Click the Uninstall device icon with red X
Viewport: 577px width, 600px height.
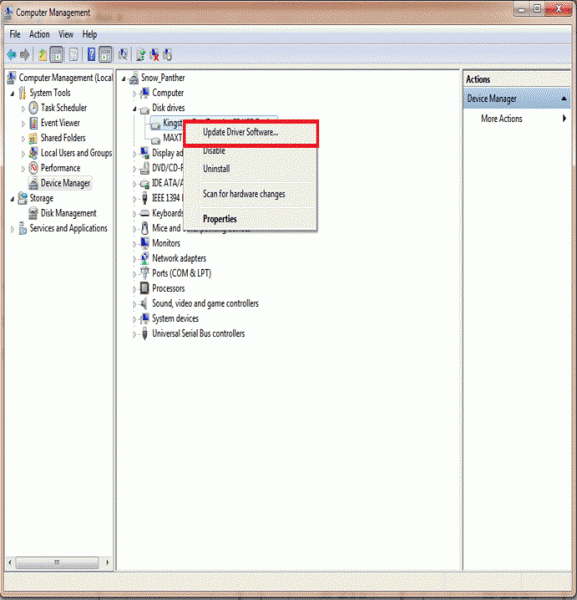[x=154, y=55]
